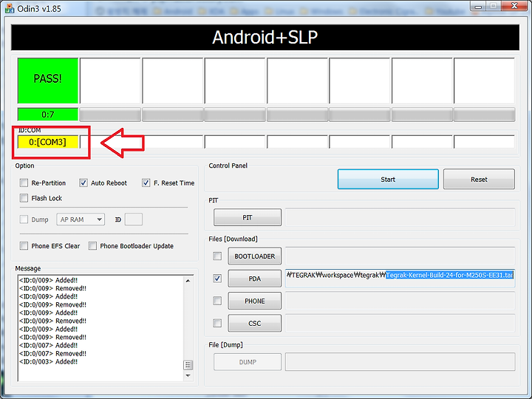Tick the checkbox next to BOOTLOADER
532x399 pixels.
point(217,256)
